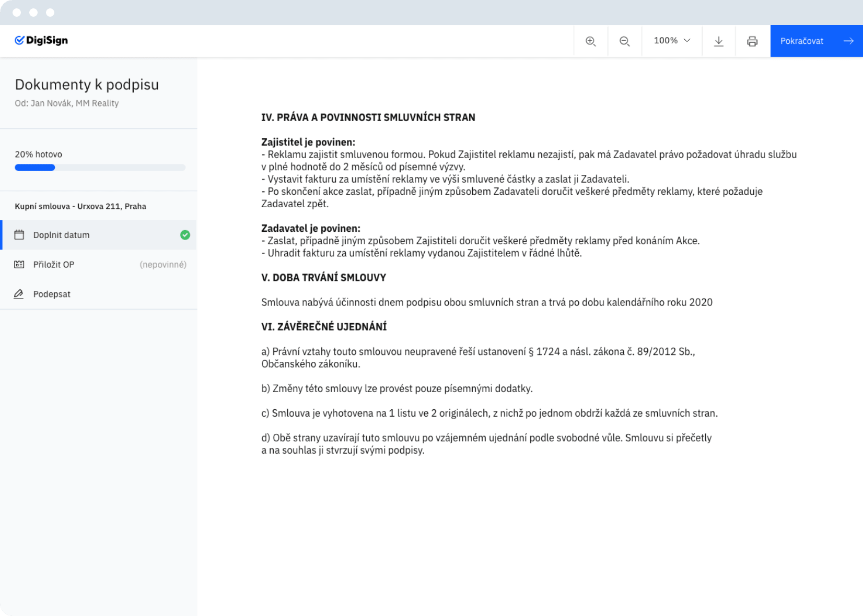Screen dimensions: 863x616
Task: Click the Pokračovat button
Action: [817, 41]
